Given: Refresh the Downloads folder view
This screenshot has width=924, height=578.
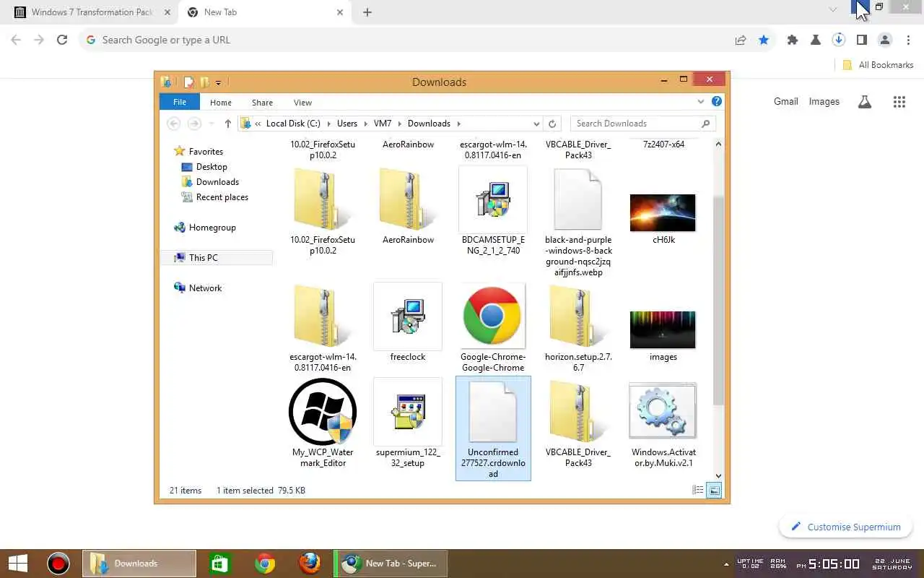Looking at the screenshot, I should [x=552, y=124].
